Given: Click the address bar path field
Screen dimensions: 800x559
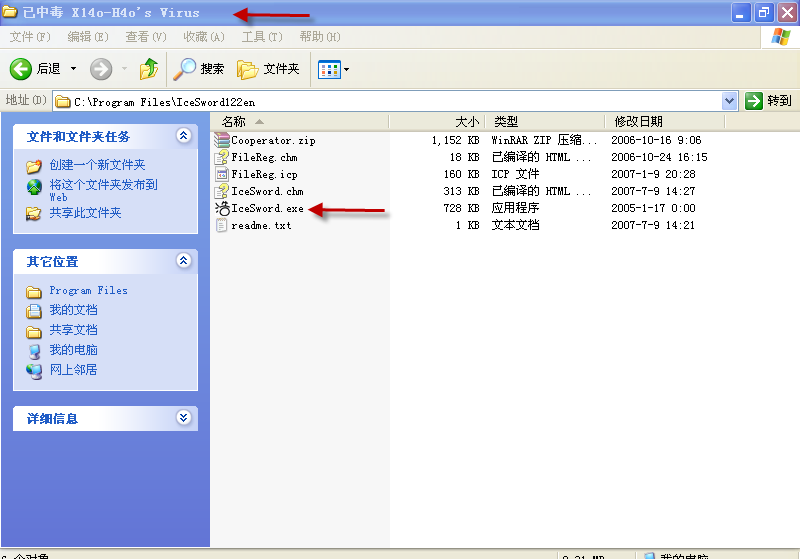Looking at the screenshot, I should pos(388,101).
